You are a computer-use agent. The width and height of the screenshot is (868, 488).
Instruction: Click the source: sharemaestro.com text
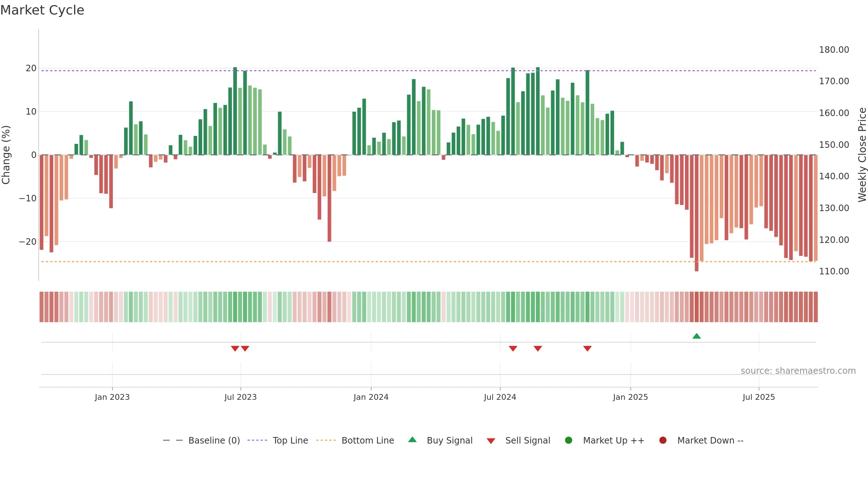798,371
